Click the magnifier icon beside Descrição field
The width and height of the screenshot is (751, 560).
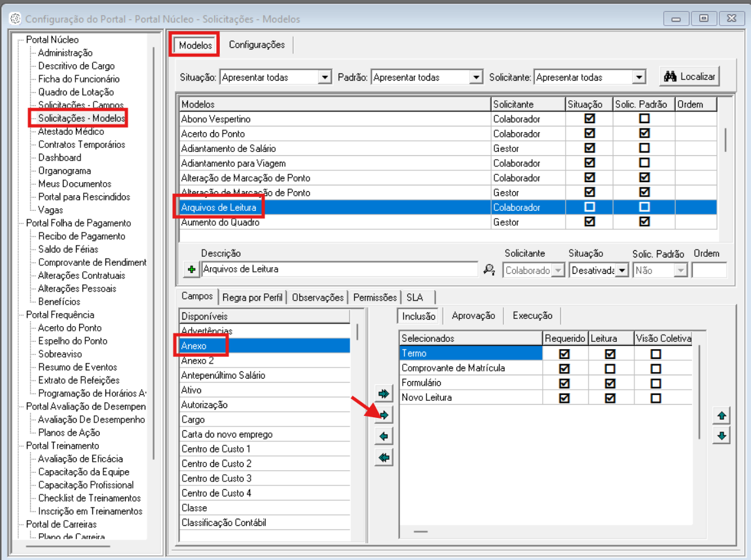pyautogui.click(x=489, y=270)
